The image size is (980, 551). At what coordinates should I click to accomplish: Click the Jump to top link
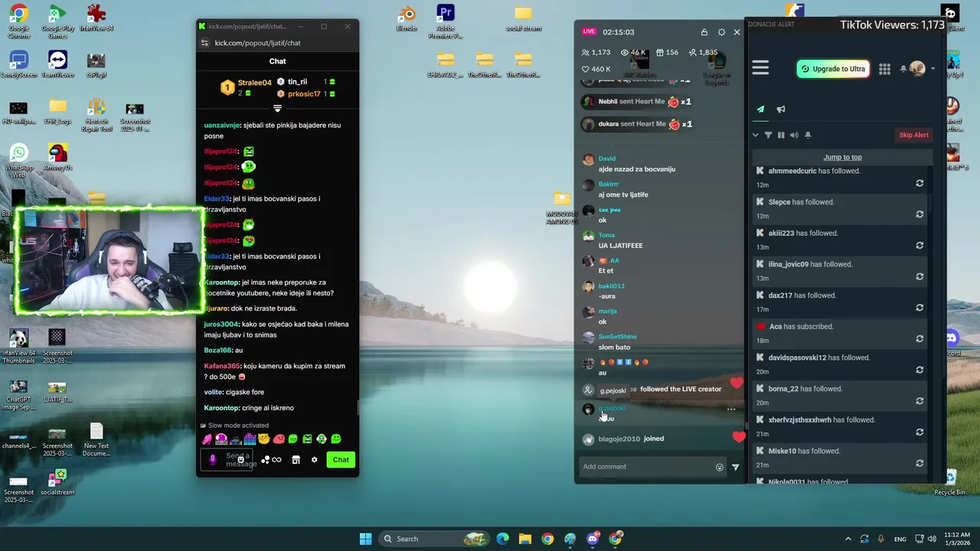coord(842,157)
